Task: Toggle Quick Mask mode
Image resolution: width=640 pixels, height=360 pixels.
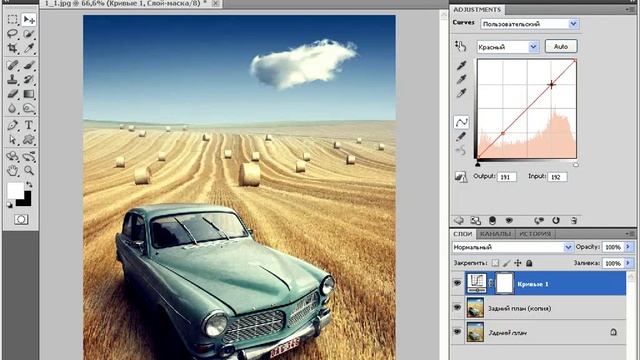Action: coord(21,219)
